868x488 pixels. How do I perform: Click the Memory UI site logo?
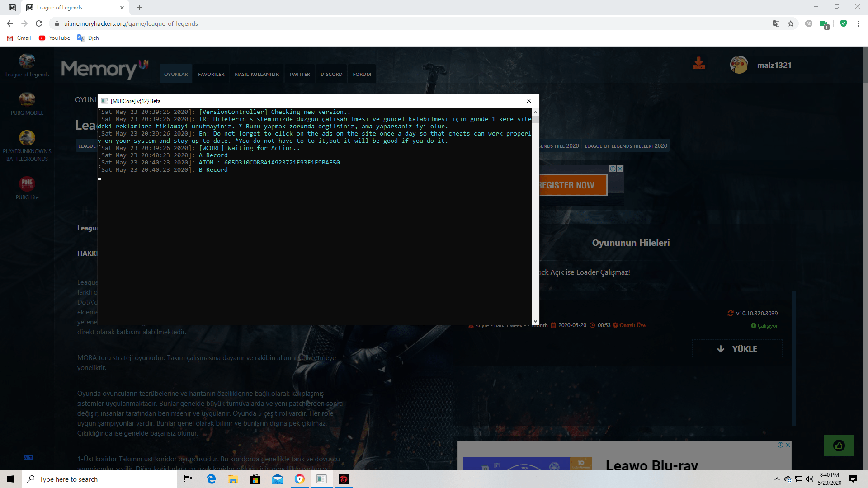(105, 69)
